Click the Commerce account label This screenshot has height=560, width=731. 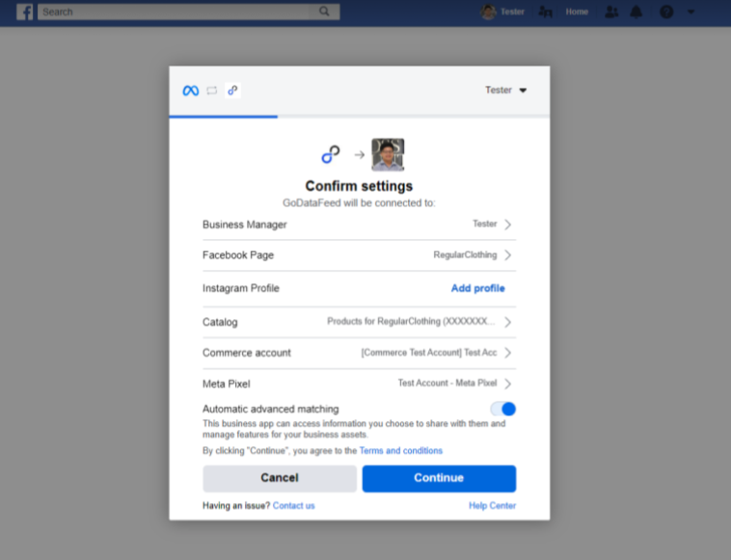click(x=247, y=353)
